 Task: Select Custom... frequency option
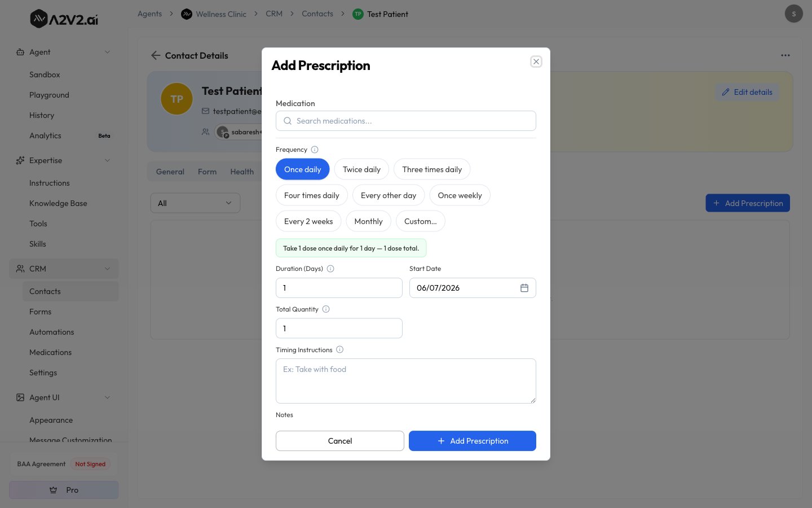pos(421,221)
